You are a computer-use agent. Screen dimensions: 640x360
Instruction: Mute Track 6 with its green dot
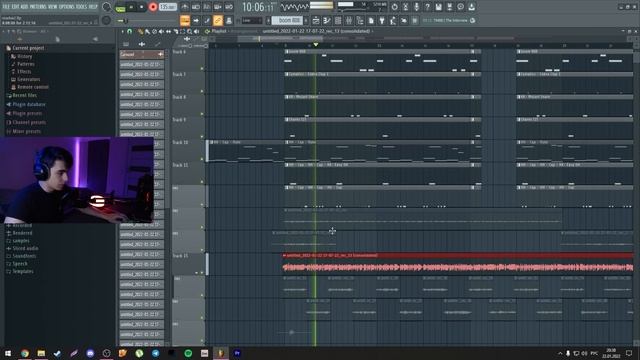coord(202,69)
